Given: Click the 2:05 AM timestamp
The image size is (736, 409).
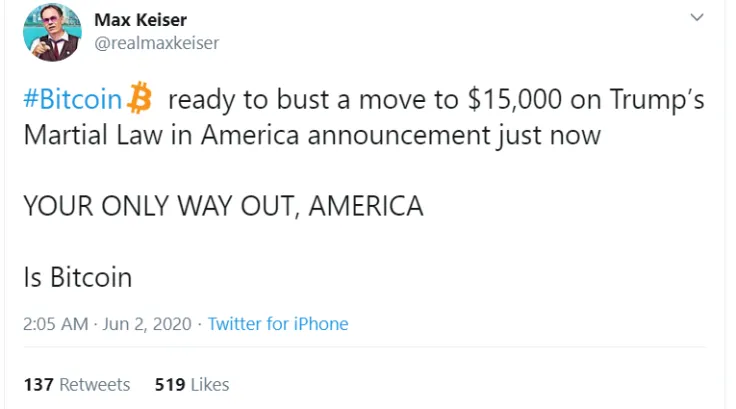Looking at the screenshot, I should 55,324.
